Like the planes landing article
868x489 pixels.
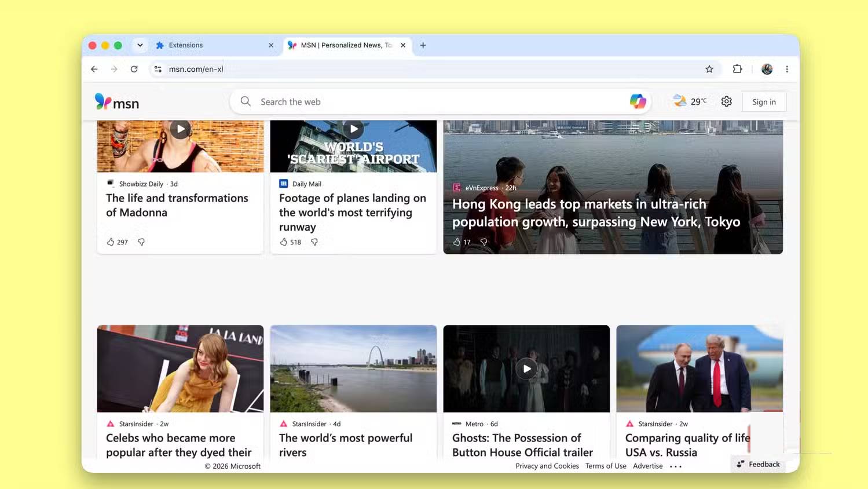(x=284, y=242)
